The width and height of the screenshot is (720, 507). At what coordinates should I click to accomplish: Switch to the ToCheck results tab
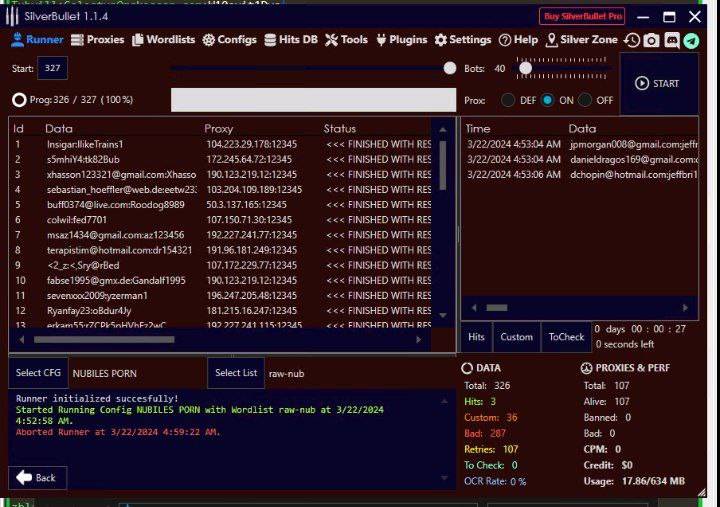(566, 337)
